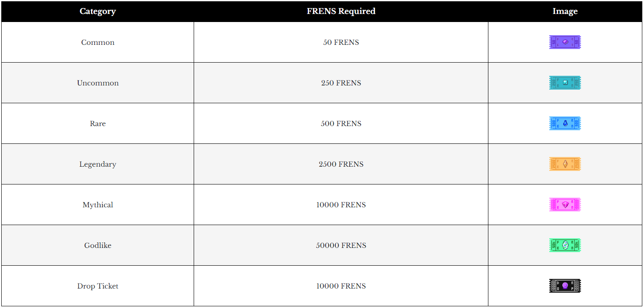The height and width of the screenshot is (308, 644).
Task: Select the 50000 FRENS cell
Action: pyautogui.click(x=341, y=245)
